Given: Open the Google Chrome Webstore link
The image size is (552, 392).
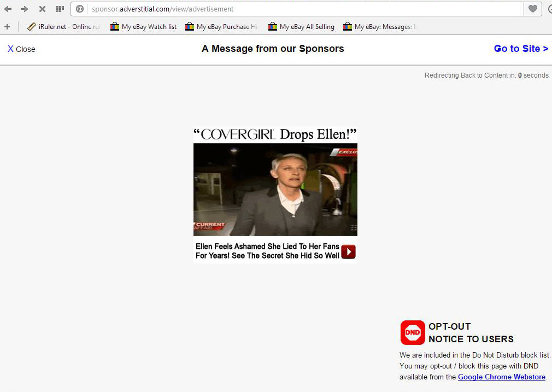Looking at the screenshot, I should (x=502, y=377).
